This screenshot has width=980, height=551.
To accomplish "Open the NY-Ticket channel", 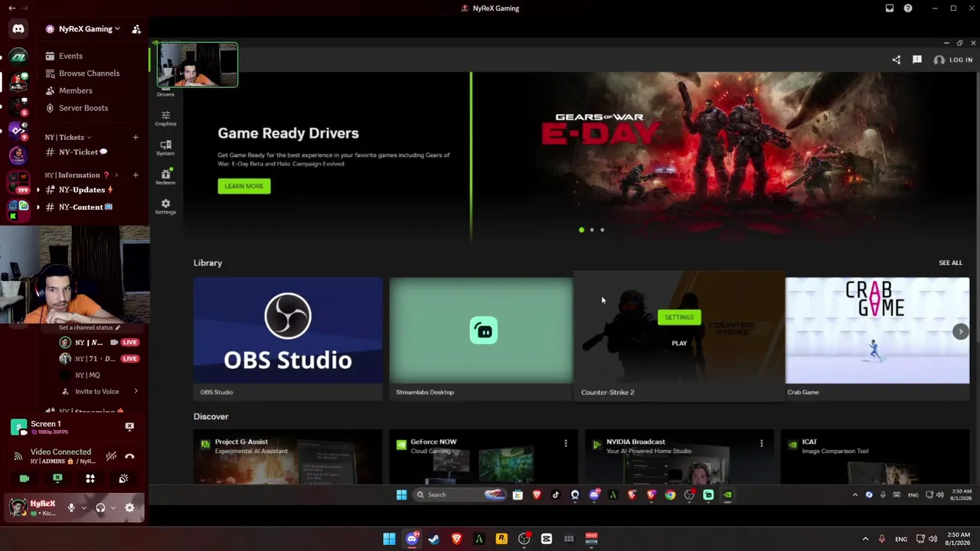I will pos(83,152).
